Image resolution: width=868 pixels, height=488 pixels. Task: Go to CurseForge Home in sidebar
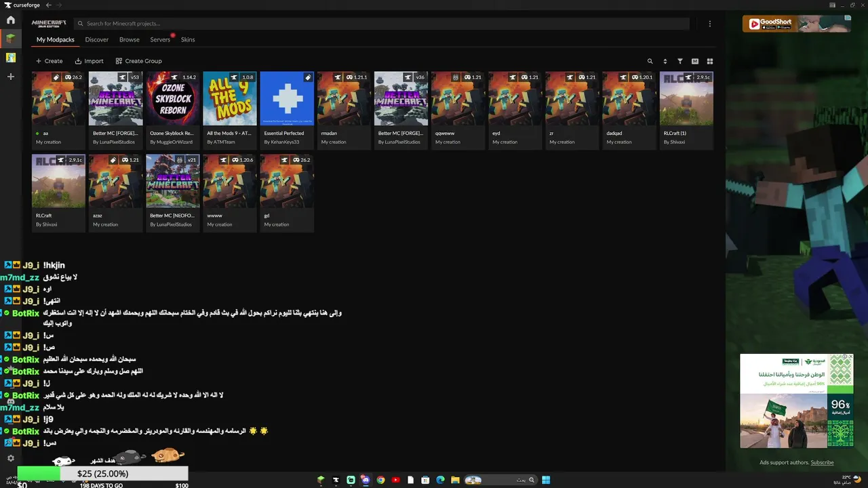[x=11, y=20]
